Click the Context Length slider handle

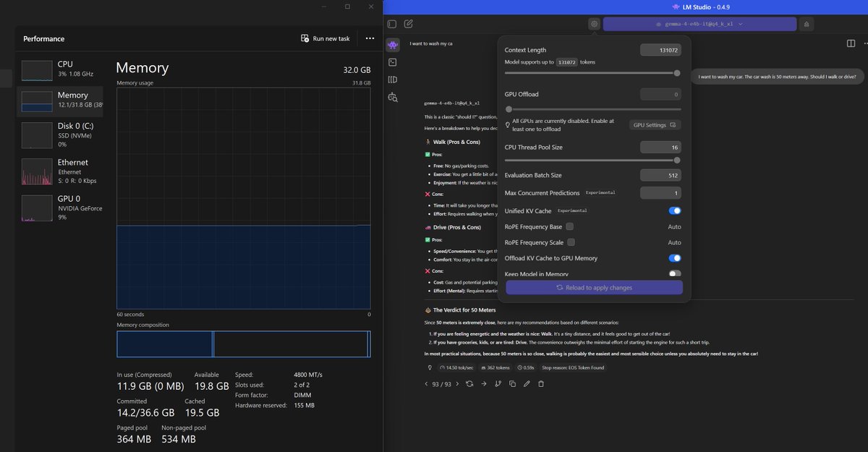(677, 73)
